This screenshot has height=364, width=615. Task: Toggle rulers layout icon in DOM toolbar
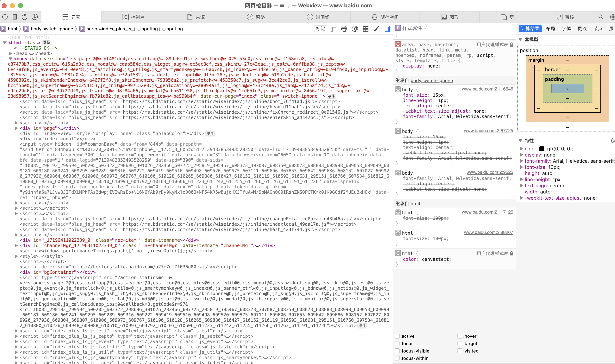click(334, 29)
